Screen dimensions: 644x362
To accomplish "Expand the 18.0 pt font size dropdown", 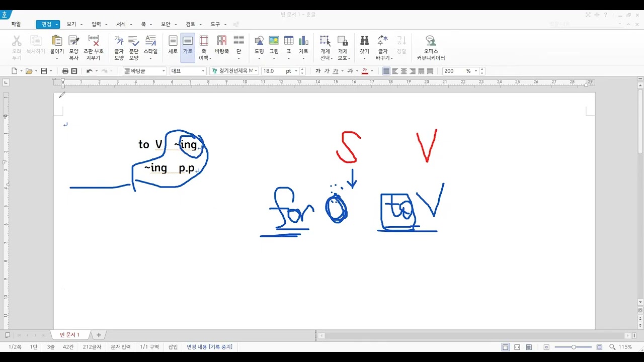I will point(296,71).
